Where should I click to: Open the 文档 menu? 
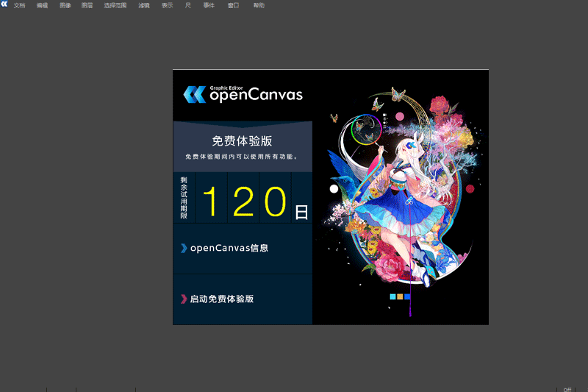[x=20, y=6]
